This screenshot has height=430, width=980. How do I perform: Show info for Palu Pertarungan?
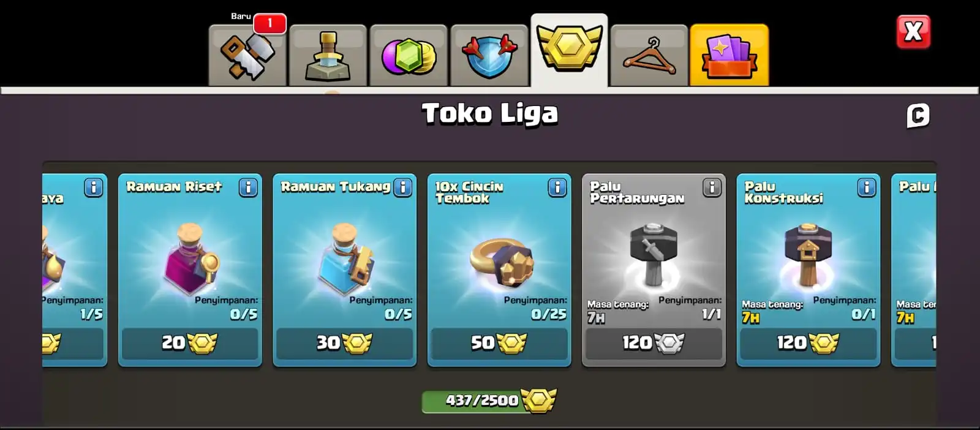tap(712, 187)
